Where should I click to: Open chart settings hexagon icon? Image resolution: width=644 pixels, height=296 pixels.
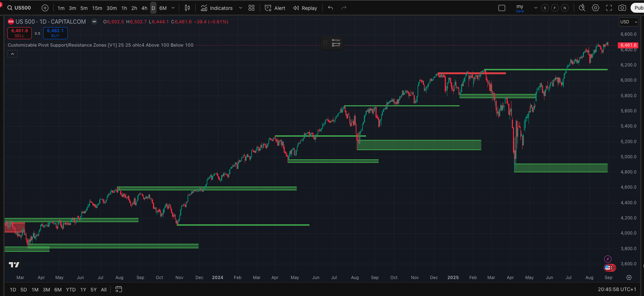tap(596, 8)
